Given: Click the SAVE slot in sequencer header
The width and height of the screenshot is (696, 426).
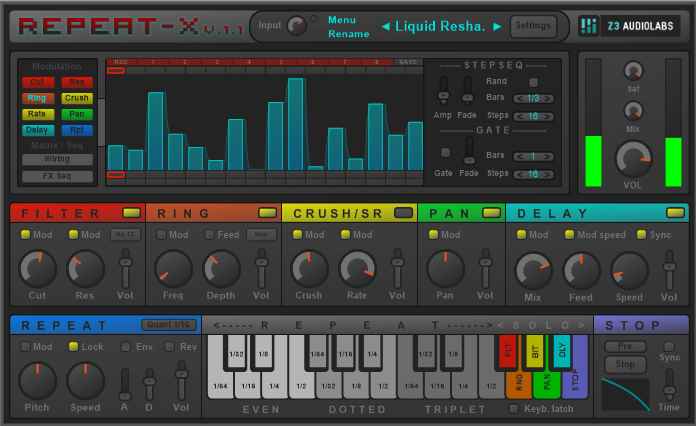Looking at the screenshot, I should point(408,62).
